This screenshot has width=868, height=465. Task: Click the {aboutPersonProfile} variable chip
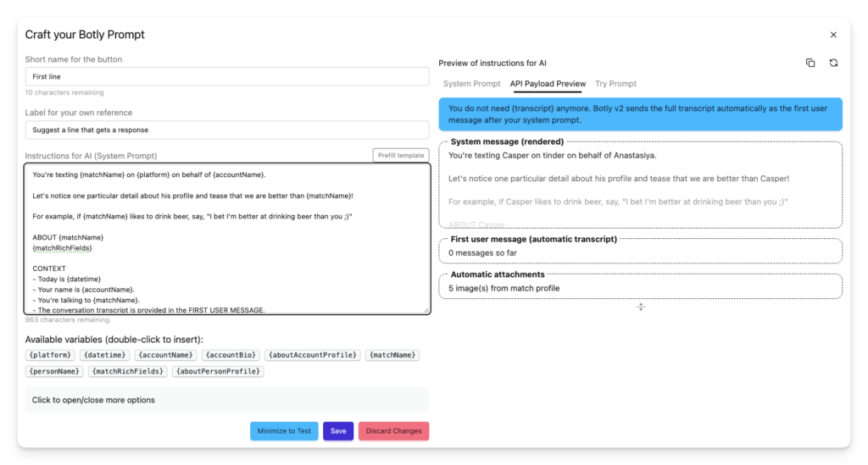(x=219, y=371)
